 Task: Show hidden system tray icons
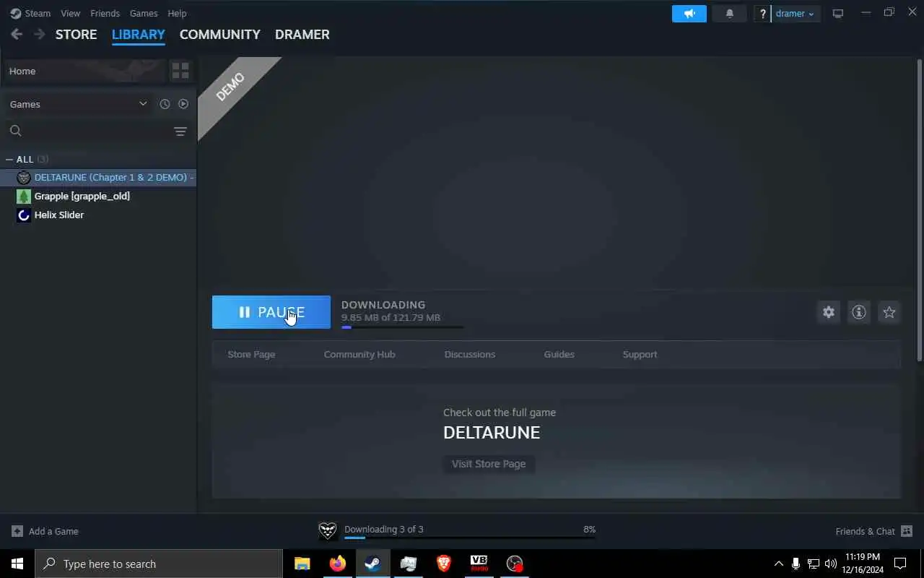(778, 564)
